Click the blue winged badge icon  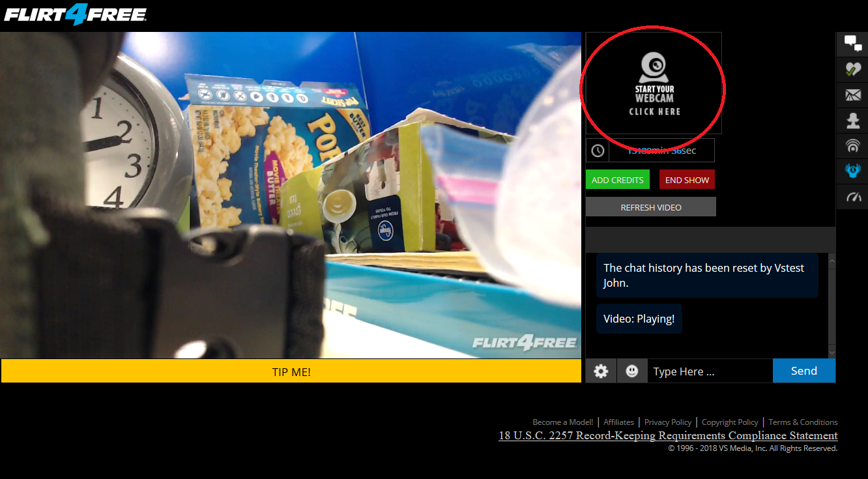coord(852,171)
